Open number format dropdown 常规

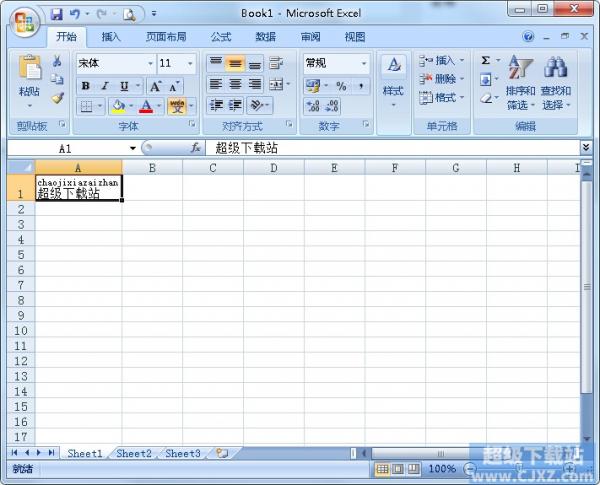[x=363, y=63]
